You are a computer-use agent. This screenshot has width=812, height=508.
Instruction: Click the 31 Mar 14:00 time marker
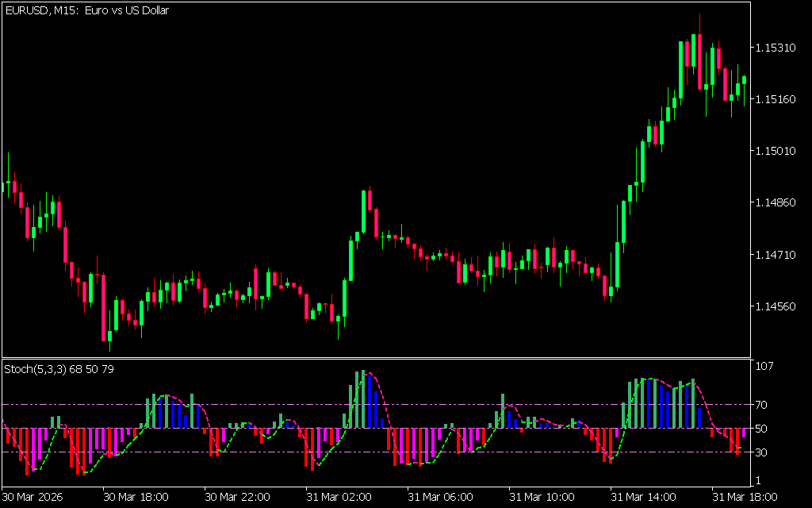pyautogui.click(x=643, y=497)
